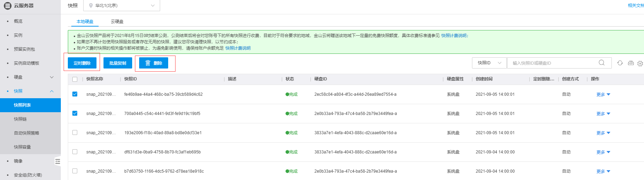
Task: Refresh the snapshot list
Action: [620, 63]
